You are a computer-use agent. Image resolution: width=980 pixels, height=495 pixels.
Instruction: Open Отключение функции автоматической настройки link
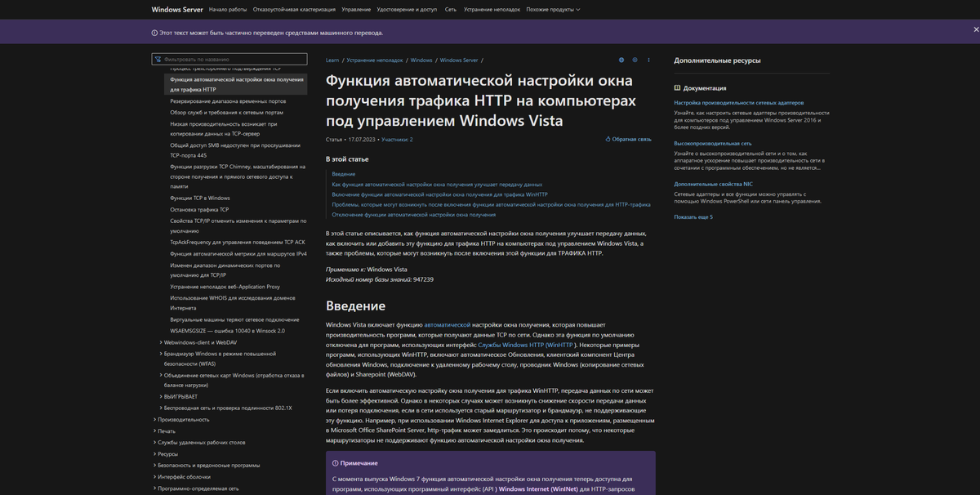(x=413, y=215)
